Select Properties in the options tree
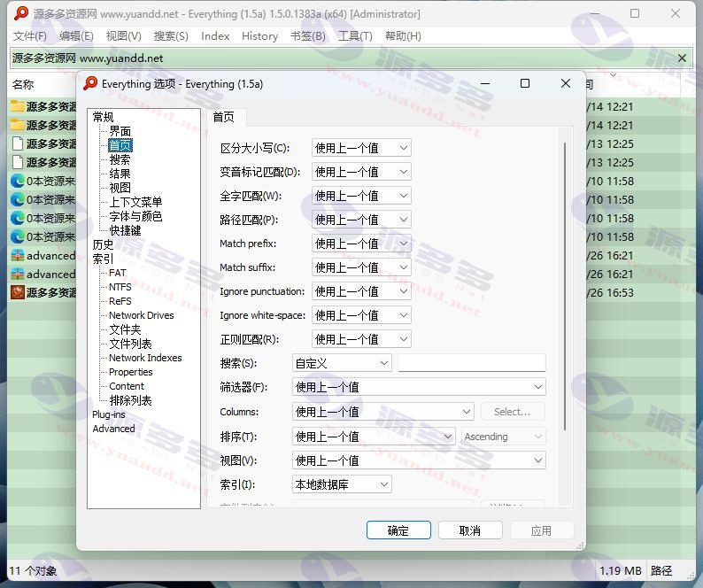703x588 pixels. click(130, 372)
